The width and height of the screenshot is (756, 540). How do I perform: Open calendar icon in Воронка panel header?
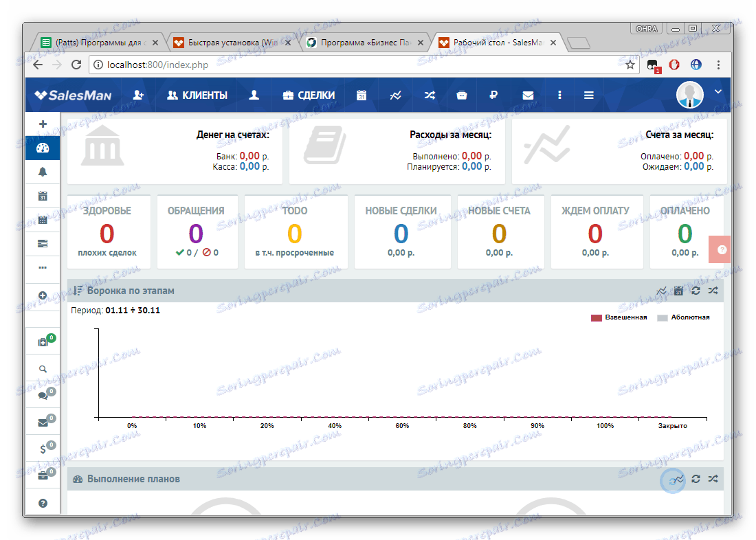pos(678,291)
